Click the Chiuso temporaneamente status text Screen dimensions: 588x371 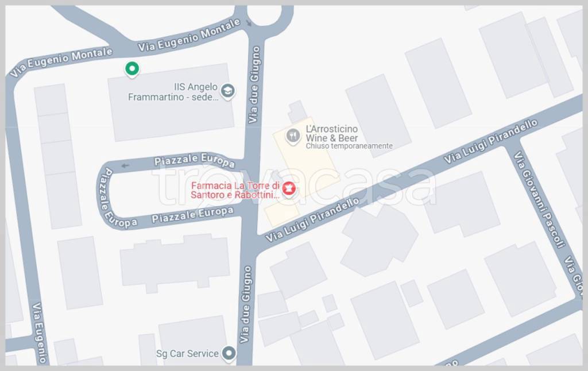point(349,146)
